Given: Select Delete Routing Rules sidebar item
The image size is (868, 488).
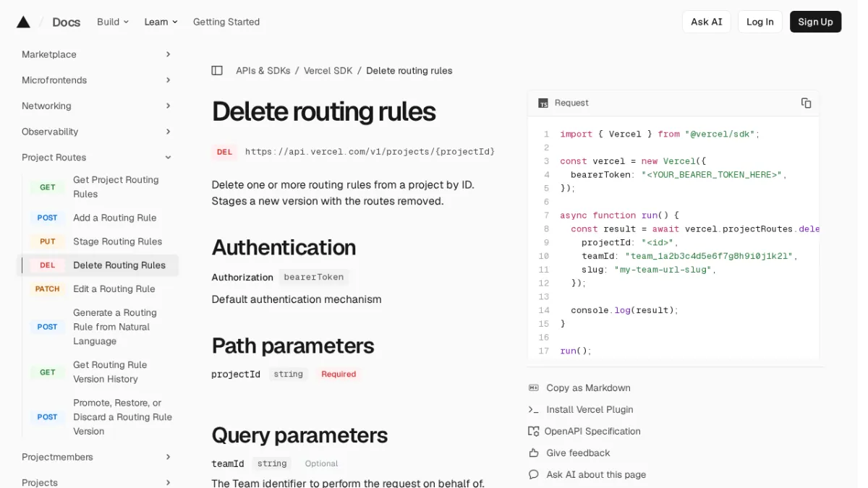Looking at the screenshot, I should tap(98, 265).
